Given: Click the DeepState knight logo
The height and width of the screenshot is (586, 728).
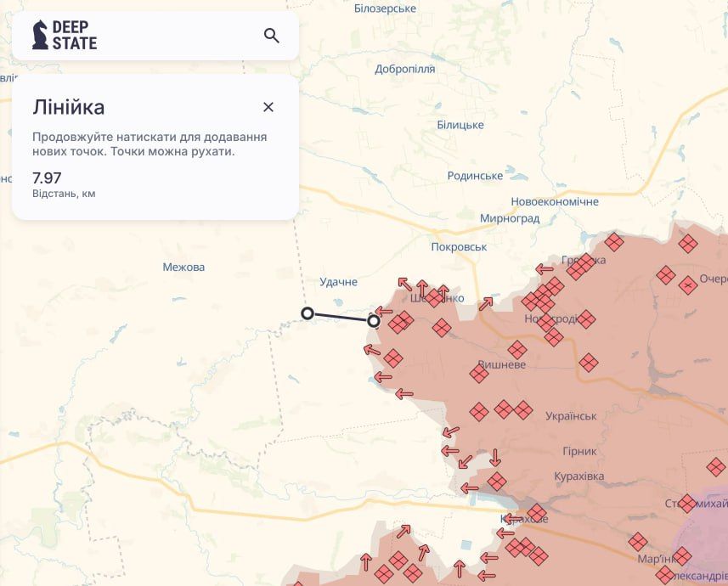Looking at the screenshot, I should point(40,35).
